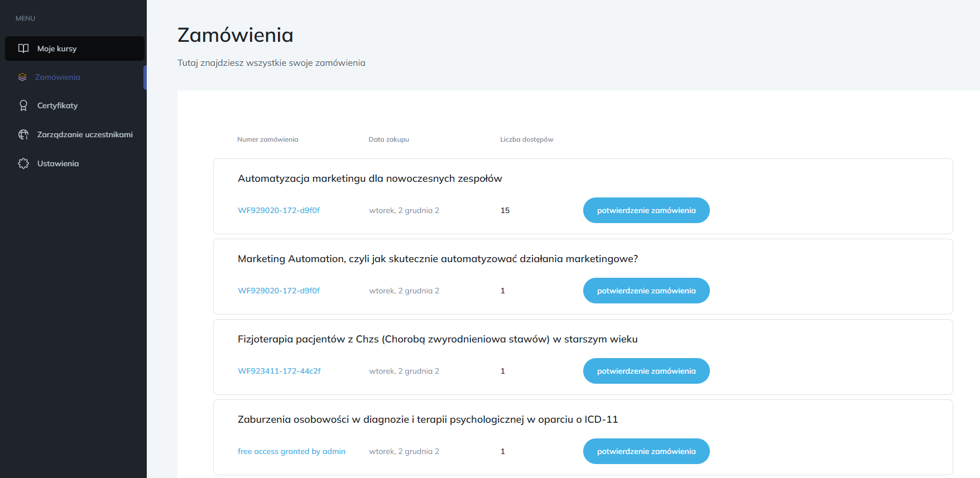Open Zarządzanie uczestnikami section
The width and height of the screenshot is (980, 478).
85,134
